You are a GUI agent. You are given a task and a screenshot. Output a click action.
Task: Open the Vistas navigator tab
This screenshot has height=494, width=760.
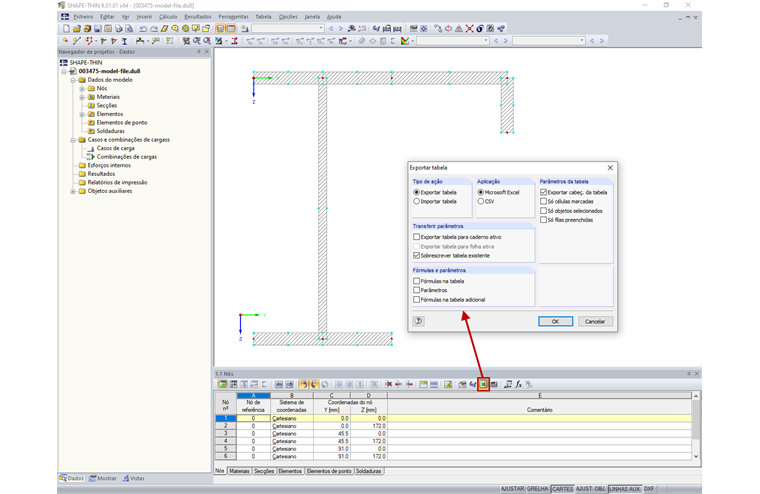point(133,478)
